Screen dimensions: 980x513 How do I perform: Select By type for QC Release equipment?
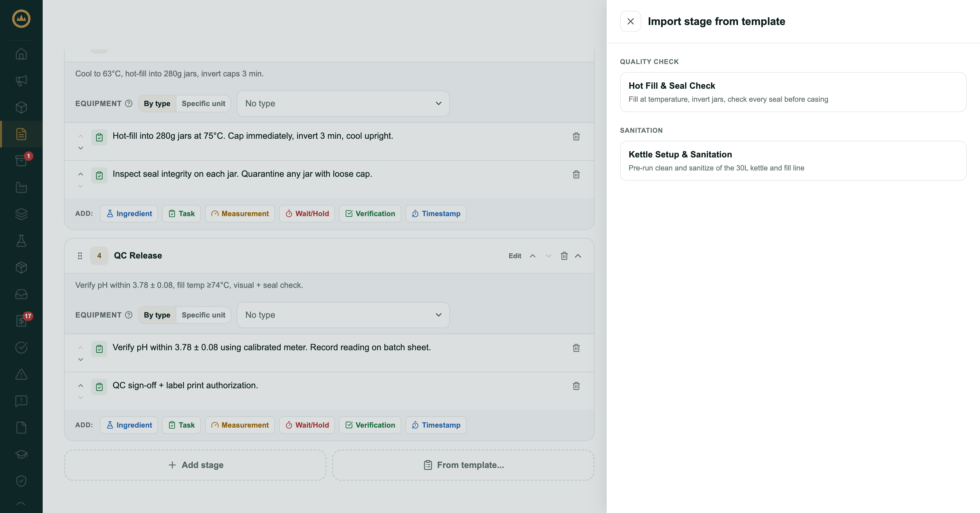click(x=157, y=315)
